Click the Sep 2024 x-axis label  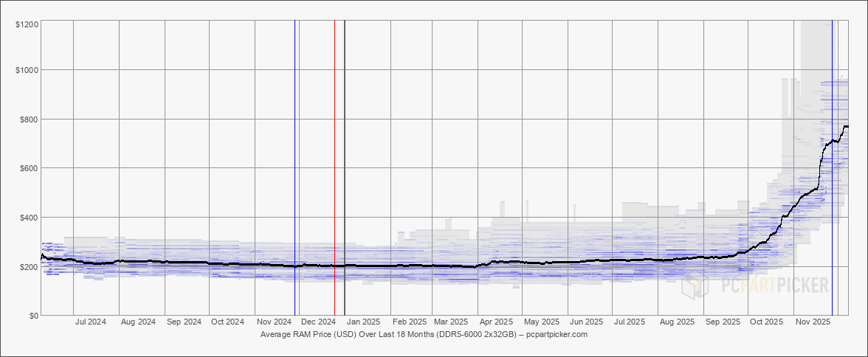click(x=184, y=322)
